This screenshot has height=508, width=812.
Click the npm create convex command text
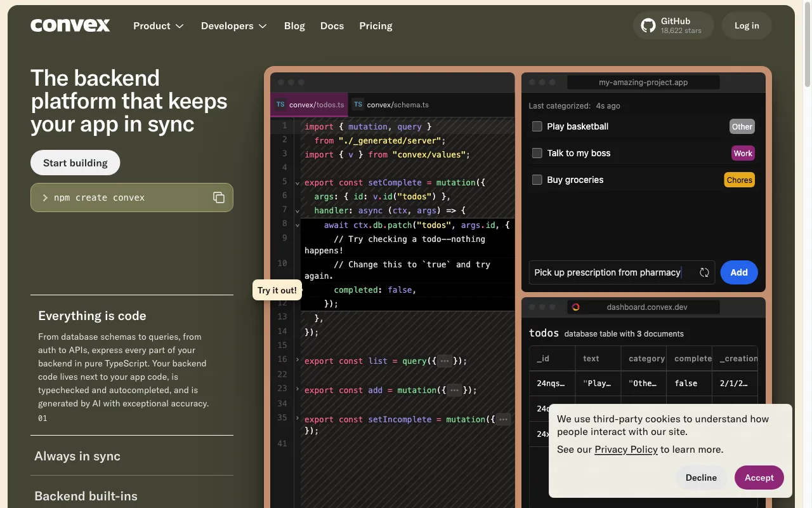click(x=100, y=197)
